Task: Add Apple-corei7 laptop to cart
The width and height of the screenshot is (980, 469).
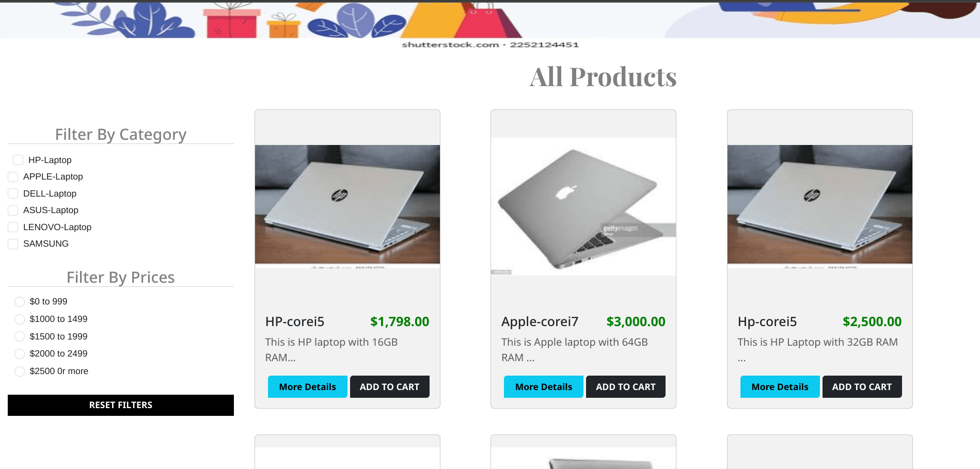Action: (626, 387)
